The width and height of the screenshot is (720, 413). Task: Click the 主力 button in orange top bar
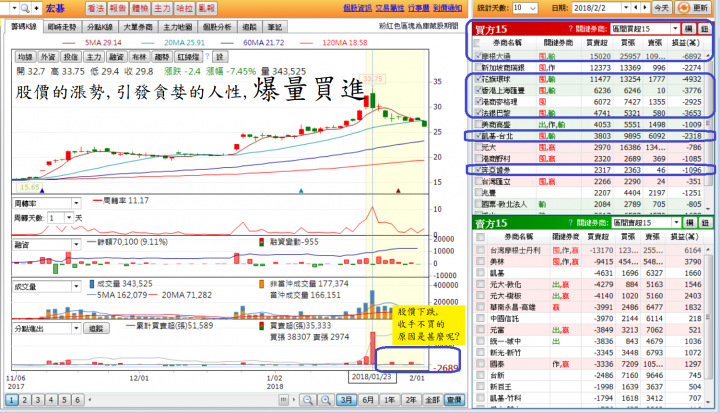click(x=162, y=8)
